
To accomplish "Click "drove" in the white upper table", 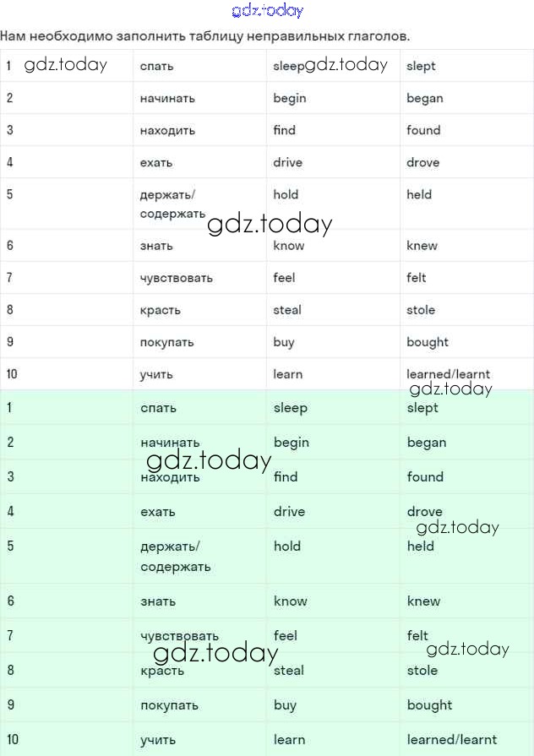I will (x=422, y=162).
